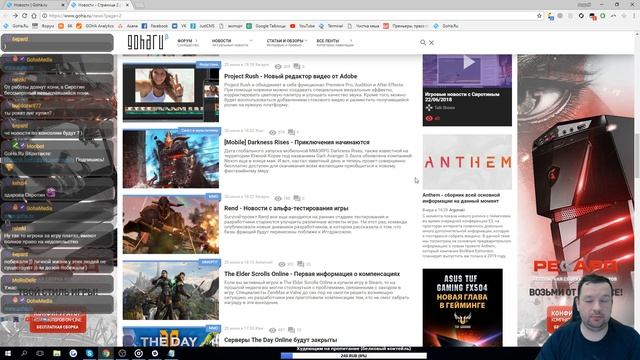Click the browser Forward arrow
This screenshot has height=360, width=640.
click(x=15, y=16)
